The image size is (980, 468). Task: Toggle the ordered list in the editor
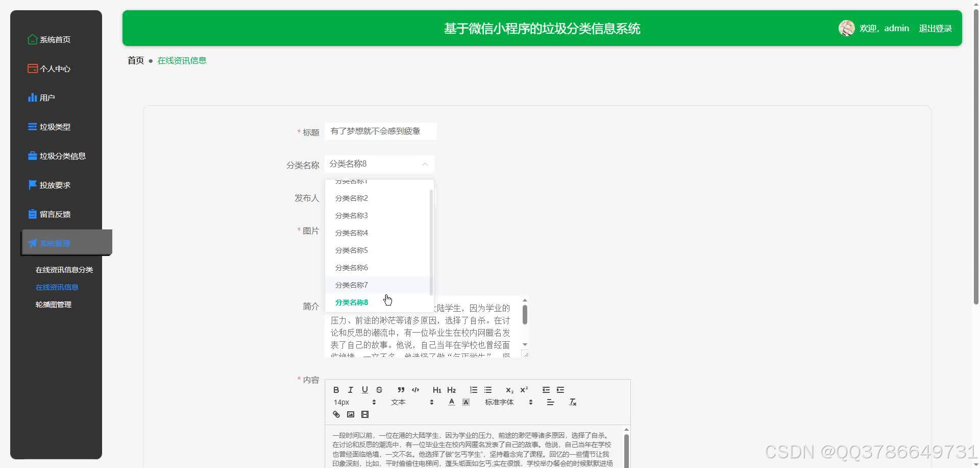click(x=473, y=389)
